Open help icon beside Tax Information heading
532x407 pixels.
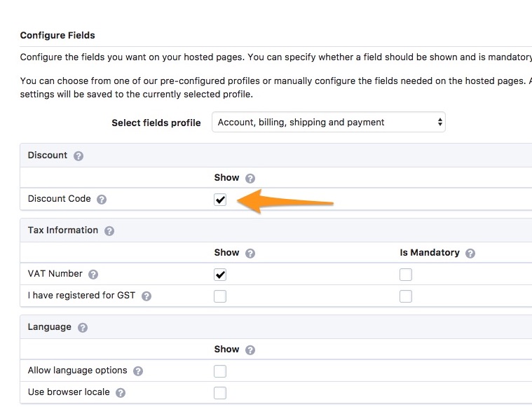(109, 231)
